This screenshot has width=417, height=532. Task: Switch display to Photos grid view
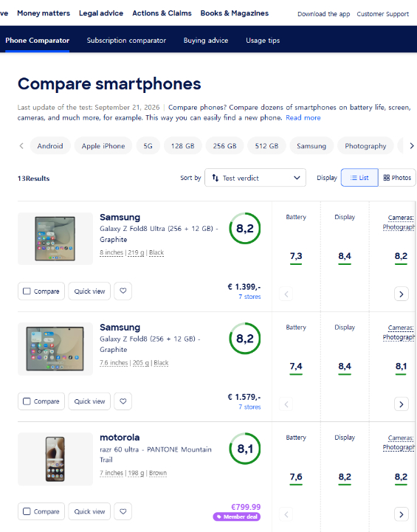pyautogui.click(x=397, y=178)
